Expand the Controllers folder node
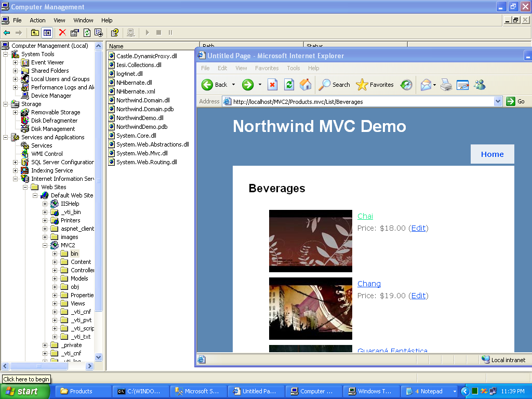Viewport: 532px width, 399px height. click(55, 270)
